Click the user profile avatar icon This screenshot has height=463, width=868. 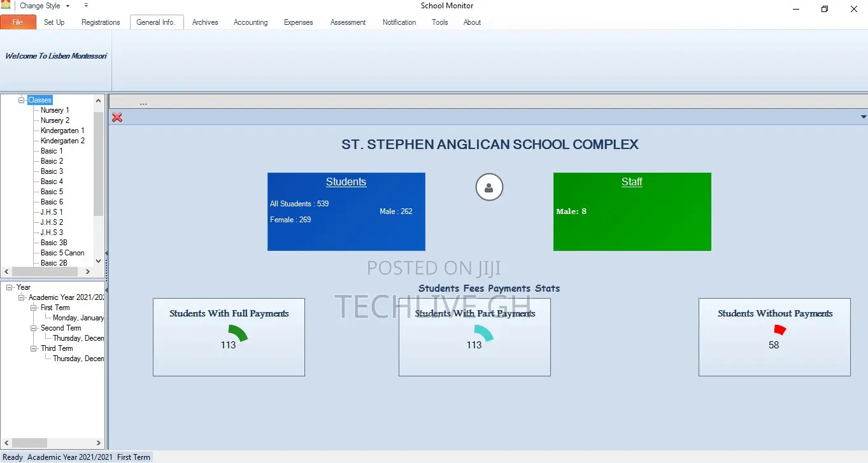coord(489,187)
